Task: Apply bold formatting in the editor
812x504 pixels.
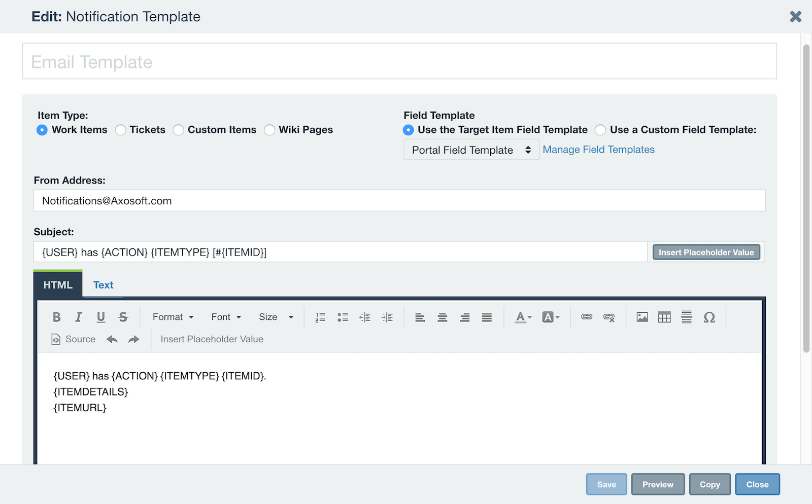Action: click(56, 317)
